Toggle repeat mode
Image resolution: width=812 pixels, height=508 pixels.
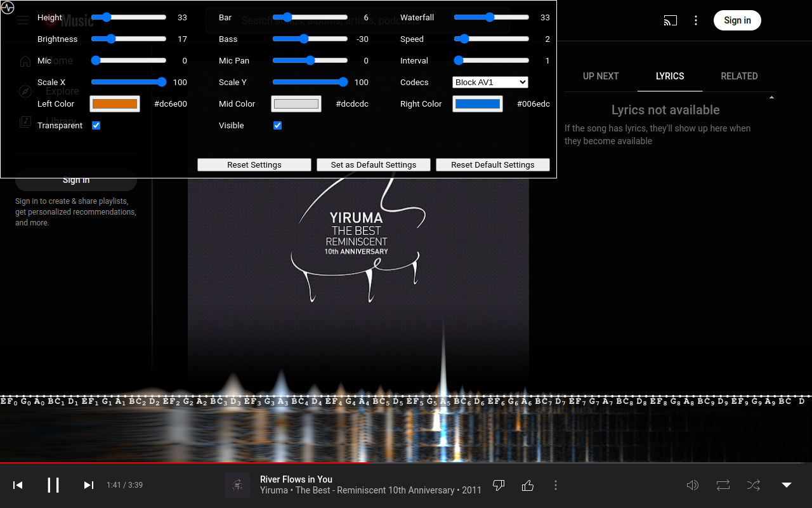[x=723, y=485]
